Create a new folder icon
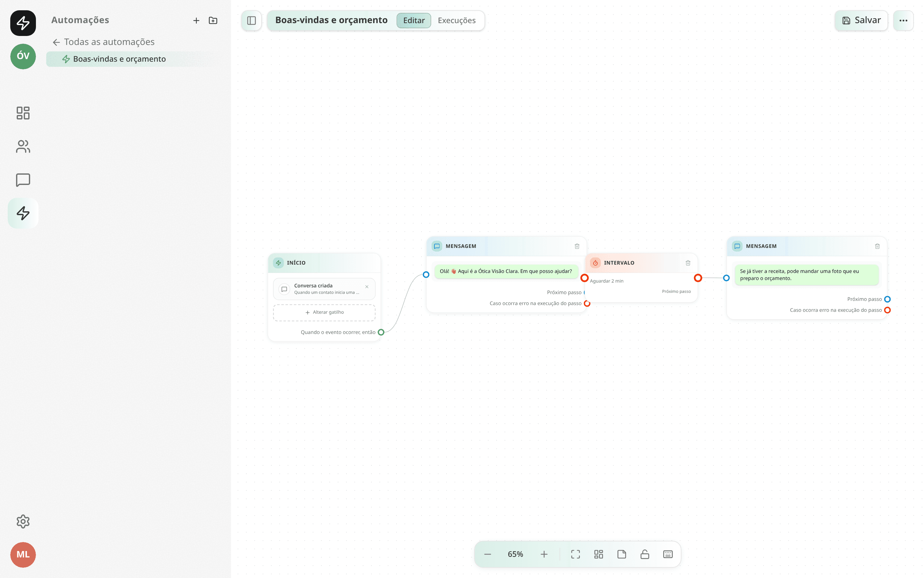Image resolution: width=924 pixels, height=578 pixels. click(x=213, y=21)
